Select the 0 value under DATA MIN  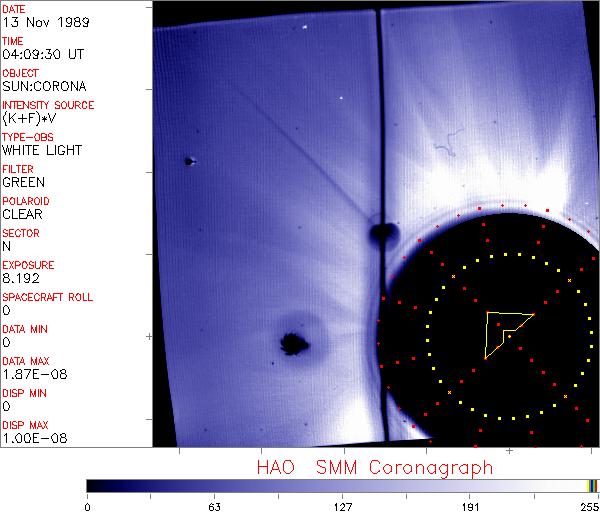(6, 342)
